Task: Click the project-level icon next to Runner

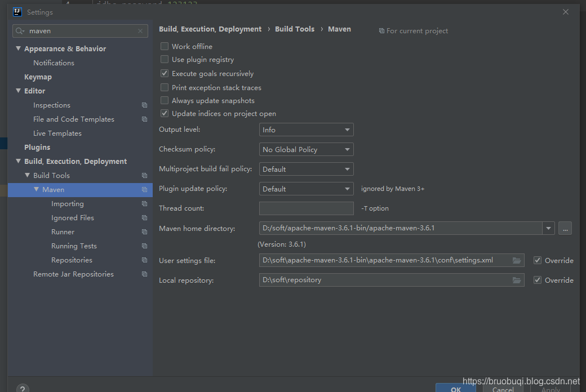Action: coord(144,232)
